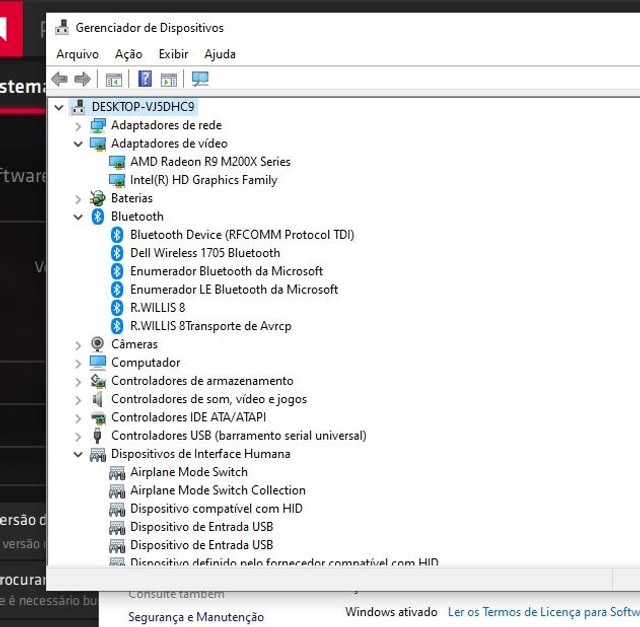This screenshot has width=640, height=627.
Task: Click the AMD Radeon R9 M200X adapter icon
Action: (117, 162)
